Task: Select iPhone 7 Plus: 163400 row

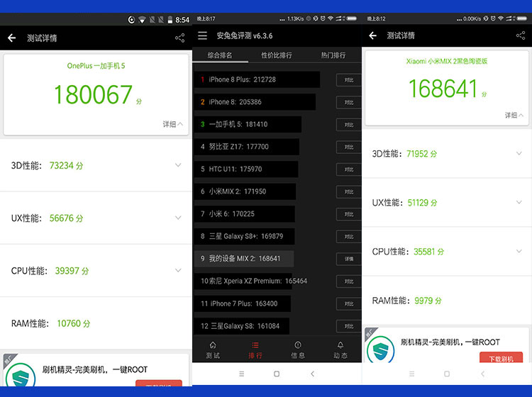Action: pyautogui.click(x=243, y=303)
